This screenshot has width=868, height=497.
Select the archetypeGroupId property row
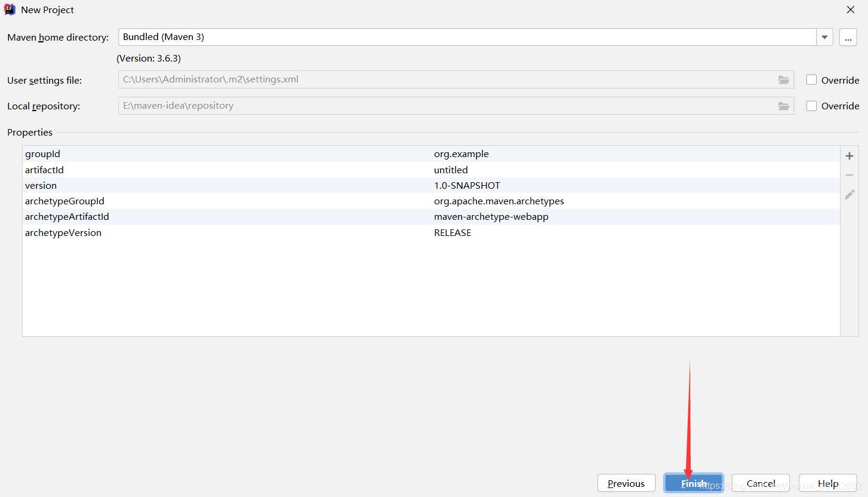(x=431, y=201)
